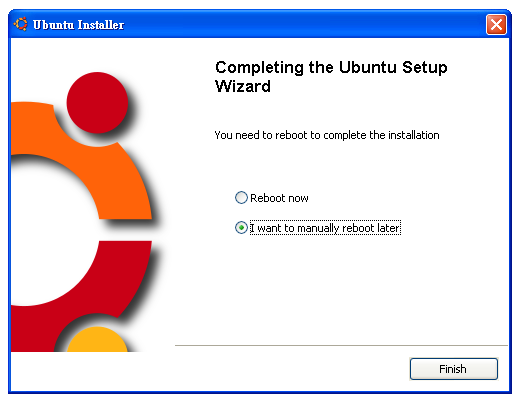Choose the manual reboot later radio button

(241, 228)
